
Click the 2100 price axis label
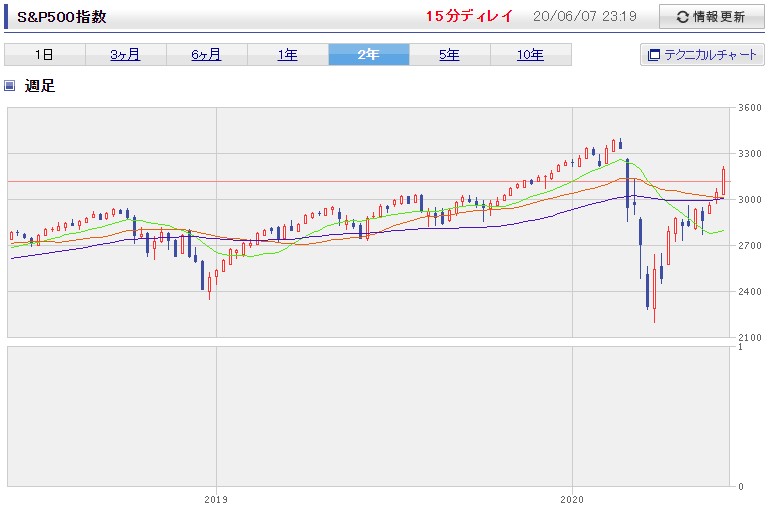click(750, 338)
